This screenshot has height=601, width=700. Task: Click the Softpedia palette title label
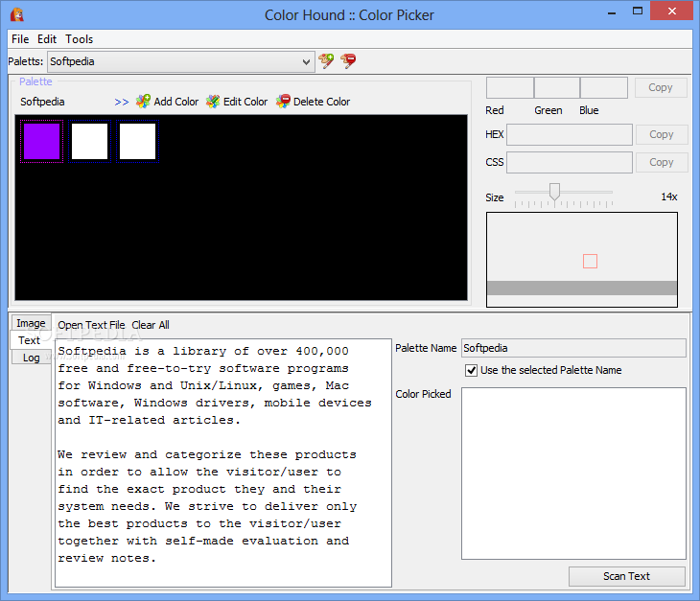tap(42, 102)
